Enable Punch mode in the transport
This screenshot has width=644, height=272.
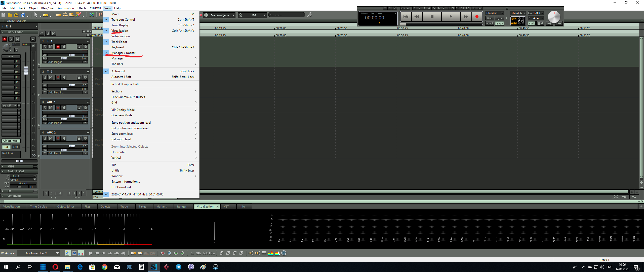click(x=490, y=24)
